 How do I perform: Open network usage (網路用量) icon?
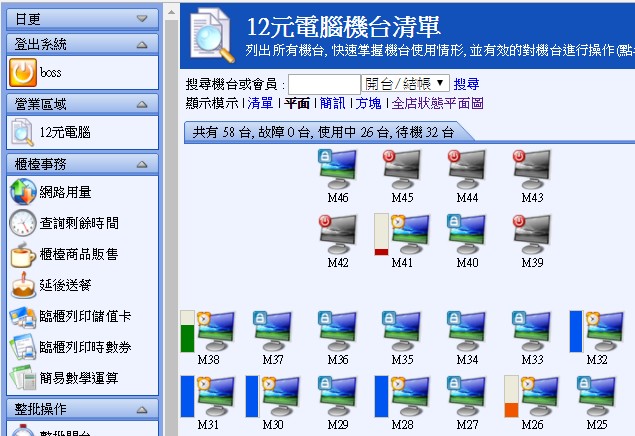click(x=22, y=192)
